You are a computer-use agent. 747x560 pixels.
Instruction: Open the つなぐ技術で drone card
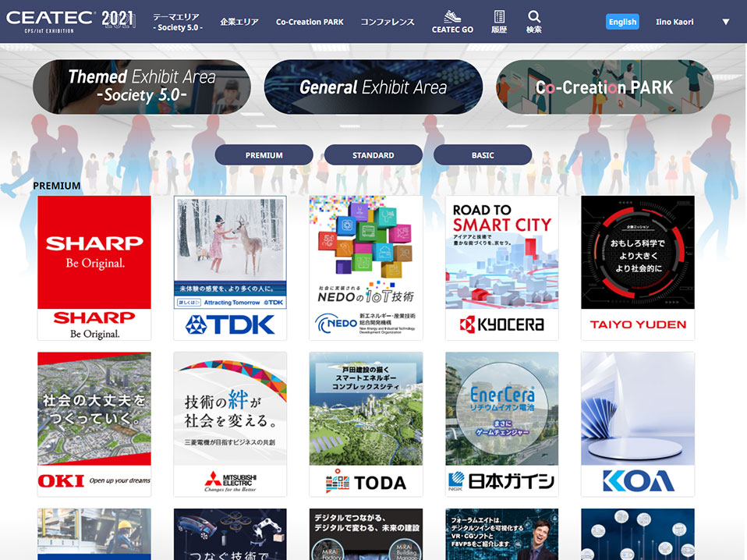point(230,533)
